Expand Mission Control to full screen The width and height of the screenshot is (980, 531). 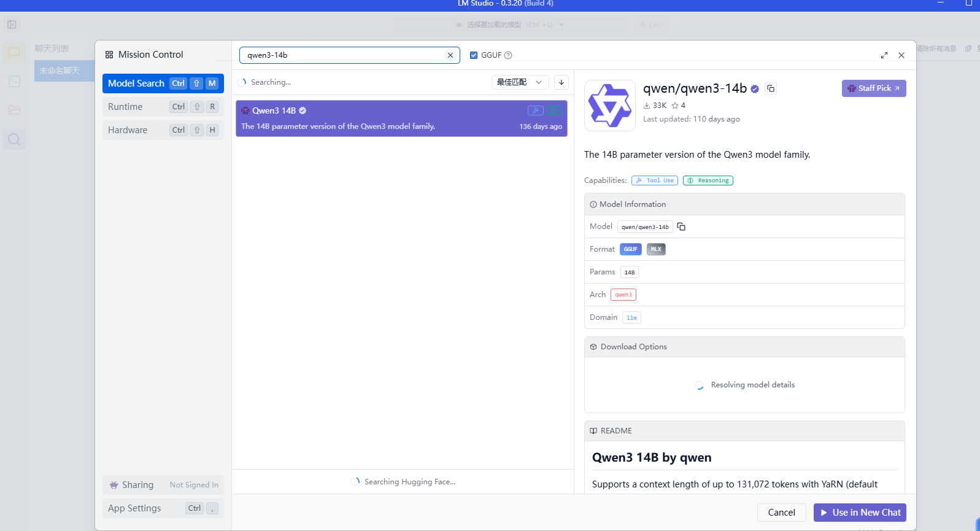point(884,55)
